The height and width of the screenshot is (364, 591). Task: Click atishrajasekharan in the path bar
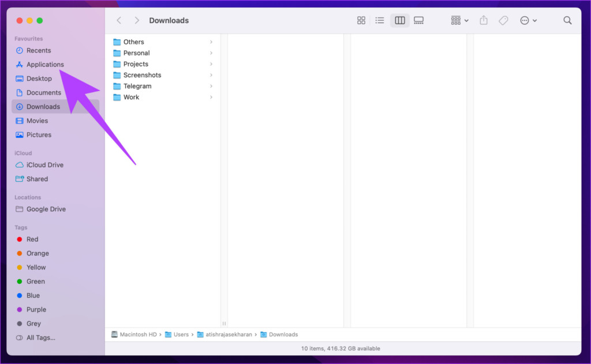225,335
